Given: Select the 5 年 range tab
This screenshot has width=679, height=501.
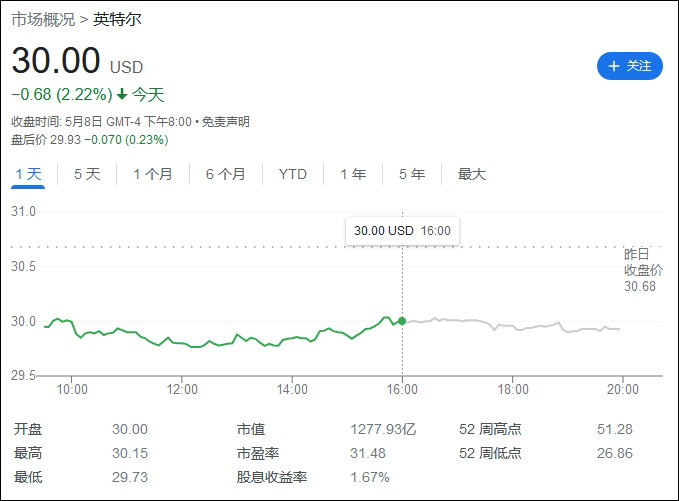Looking at the screenshot, I should (412, 175).
